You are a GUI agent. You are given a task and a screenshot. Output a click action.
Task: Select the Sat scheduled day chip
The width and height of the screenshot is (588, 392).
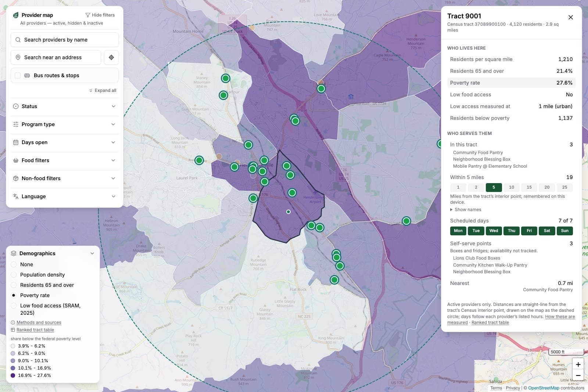(x=547, y=231)
